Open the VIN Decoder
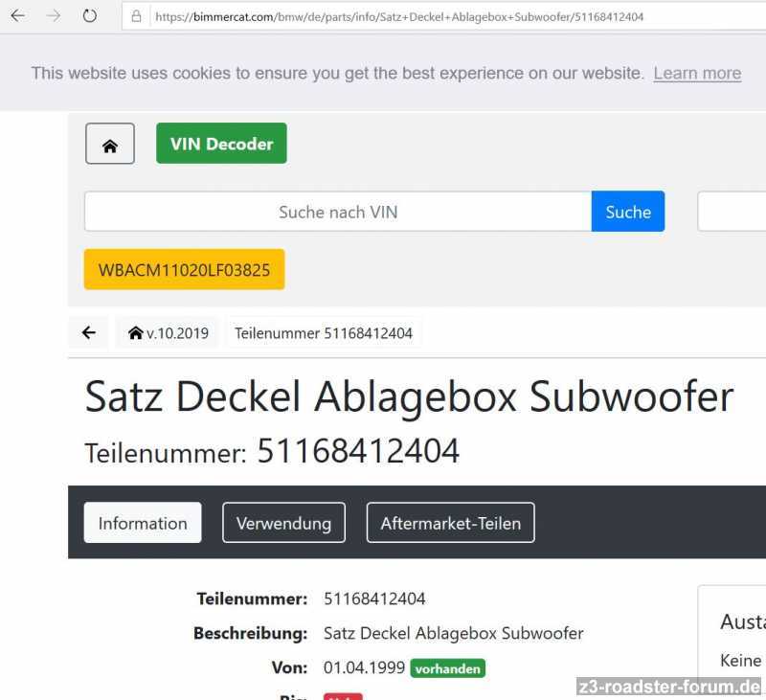The image size is (766, 700). pos(221,145)
